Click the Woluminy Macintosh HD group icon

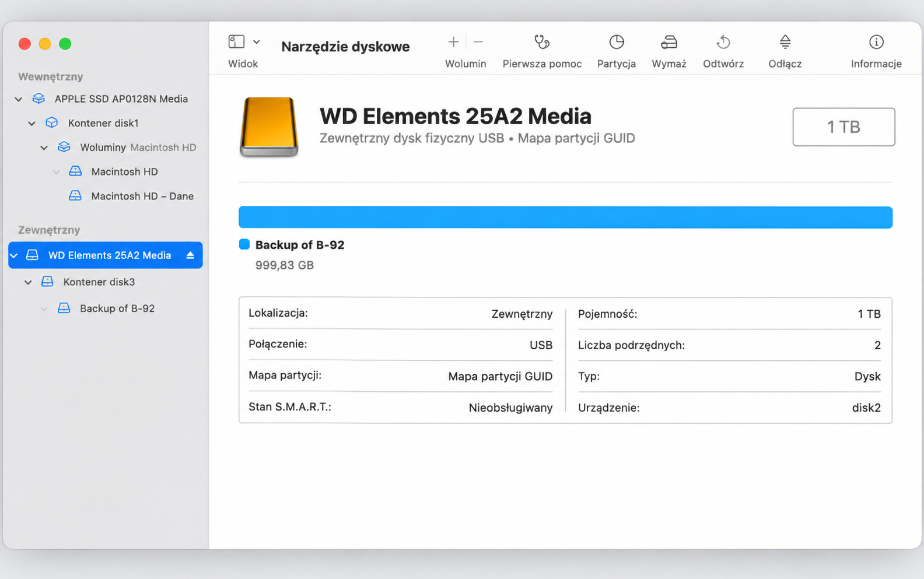(64, 147)
